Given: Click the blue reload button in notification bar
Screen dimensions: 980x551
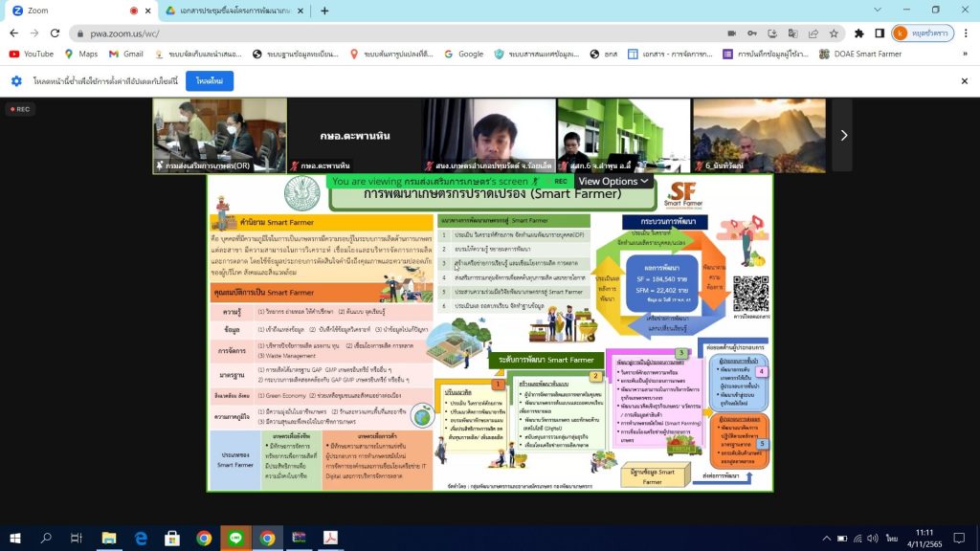Looking at the screenshot, I should tap(209, 81).
